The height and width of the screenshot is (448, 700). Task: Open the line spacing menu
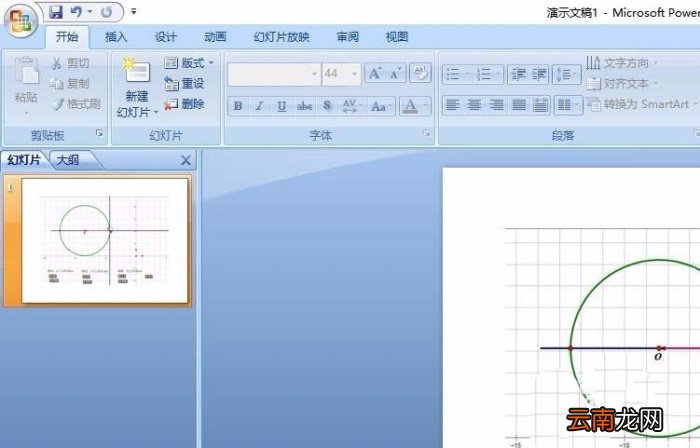pos(567,74)
